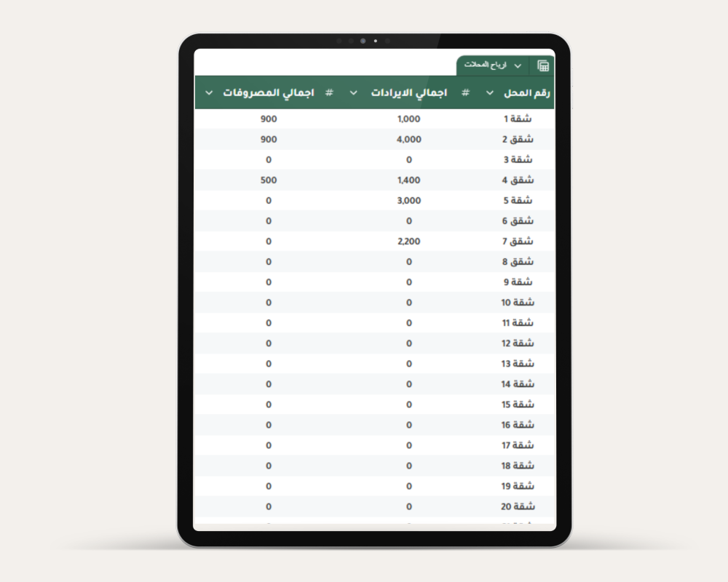Select the شقة 1 row name cell
Image resolution: width=728 pixels, height=582 pixels.
pos(518,119)
